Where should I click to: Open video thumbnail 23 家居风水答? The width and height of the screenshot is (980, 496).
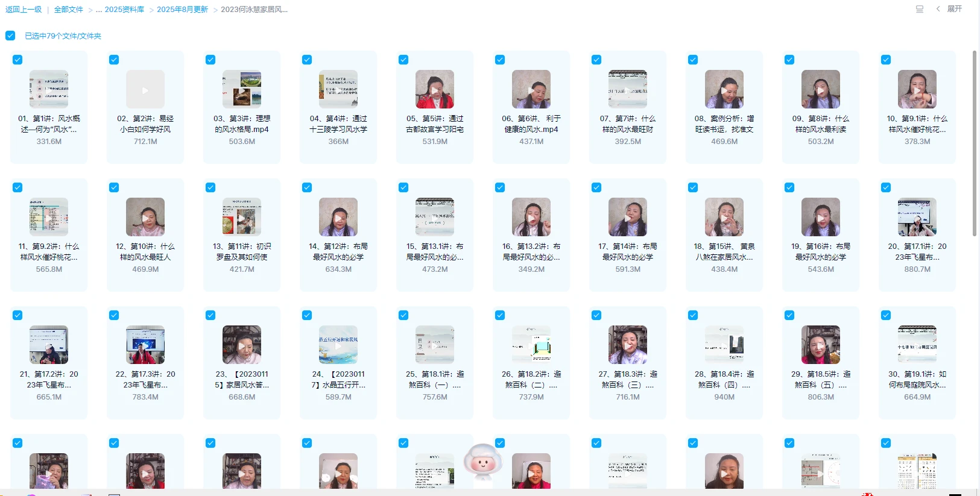(x=242, y=345)
